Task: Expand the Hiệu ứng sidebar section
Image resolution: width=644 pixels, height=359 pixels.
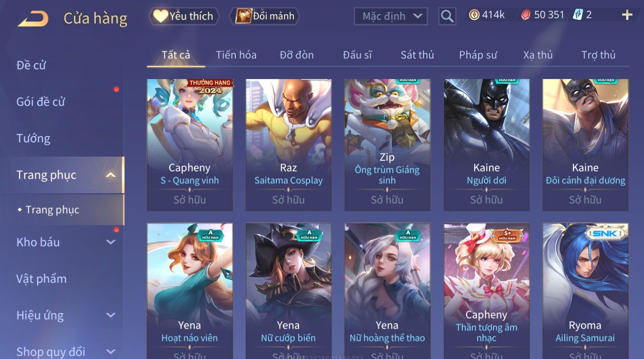Action: (x=111, y=315)
